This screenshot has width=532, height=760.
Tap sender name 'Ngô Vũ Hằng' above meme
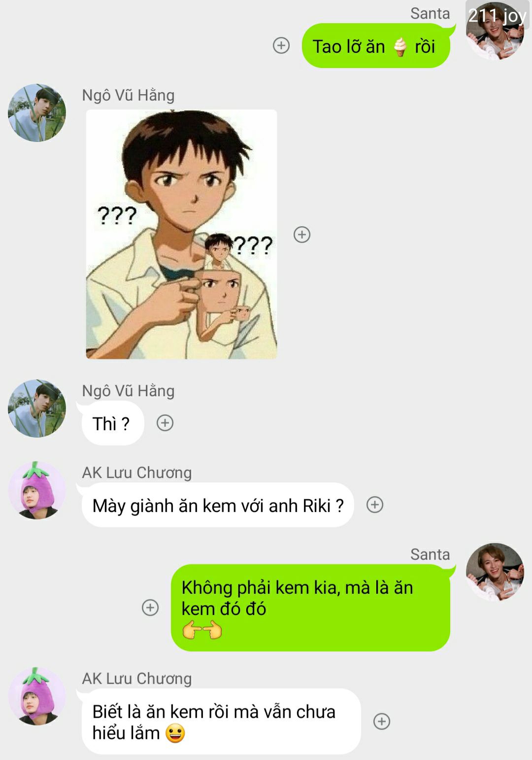pos(128,95)
